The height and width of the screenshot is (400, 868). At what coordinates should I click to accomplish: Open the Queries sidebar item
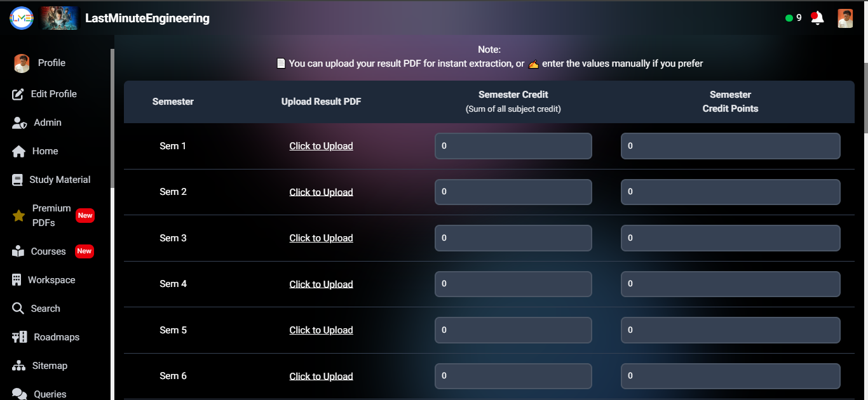[x=50, y=394]
